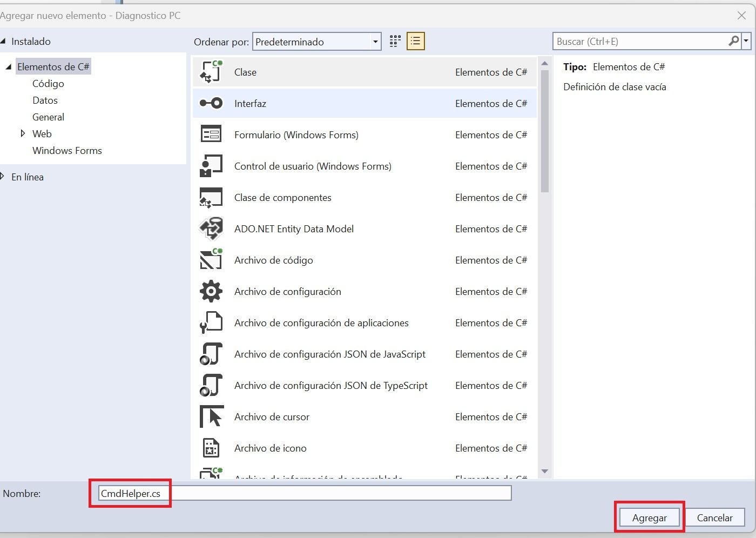Image resolution: width=756 pixels, height=538 pixels.
Task: Toggle the medium icons list view
Action: point(415,41)
